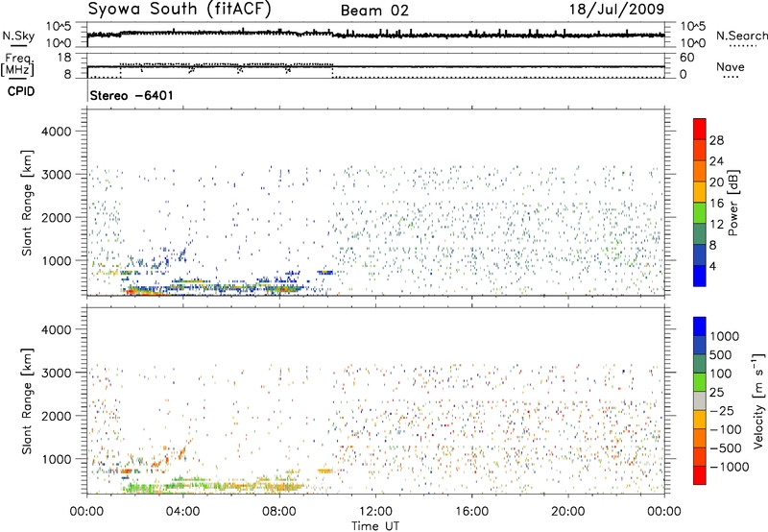Click the '60' Nave axis tick label

(x=686, y=58)
